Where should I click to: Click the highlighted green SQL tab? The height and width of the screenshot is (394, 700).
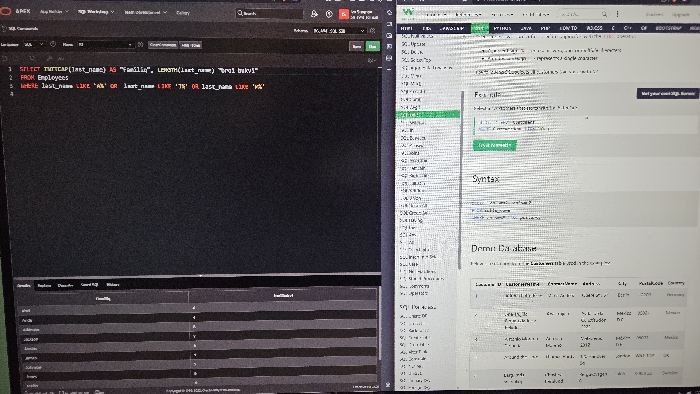(x=480, y=28)
